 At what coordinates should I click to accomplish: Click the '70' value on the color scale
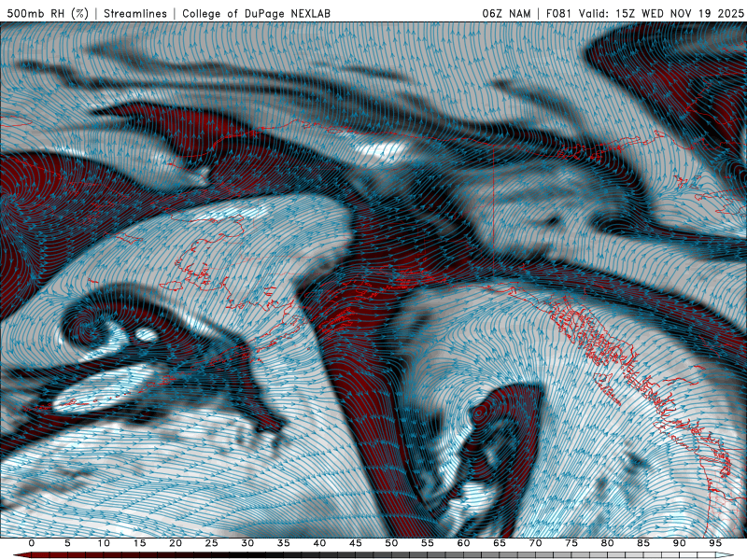535,543
